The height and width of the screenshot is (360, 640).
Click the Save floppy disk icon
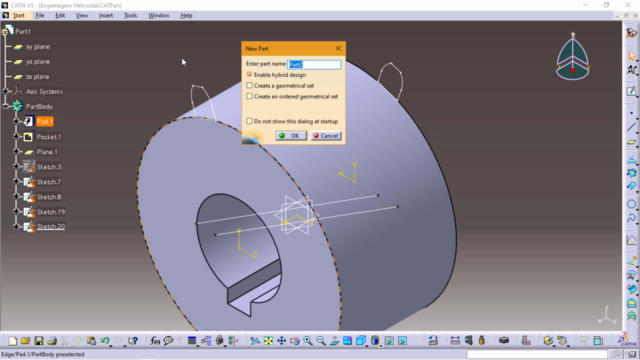[x=39, y=341]
